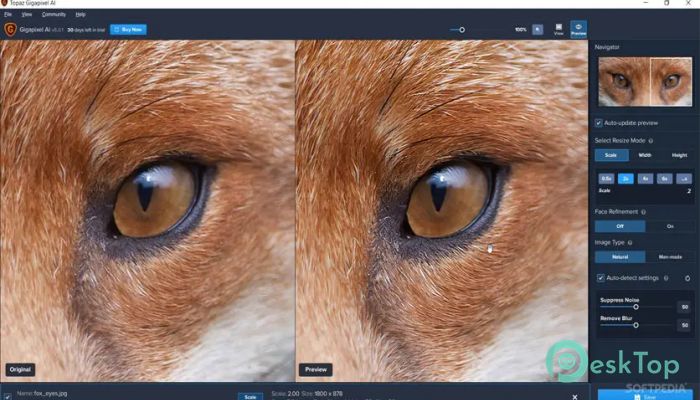The width and height of the screenshot is (700, 400).
Task: Reset the auto-detect settings with the refresh icon
Action: pyautogui.click(x=687, y=277)
